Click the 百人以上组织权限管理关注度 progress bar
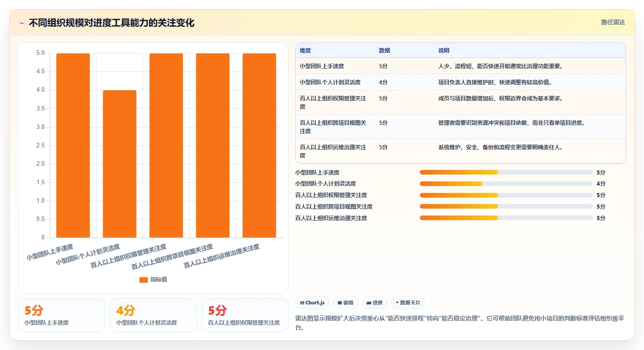The image size is (644, 350). [506, 195]
